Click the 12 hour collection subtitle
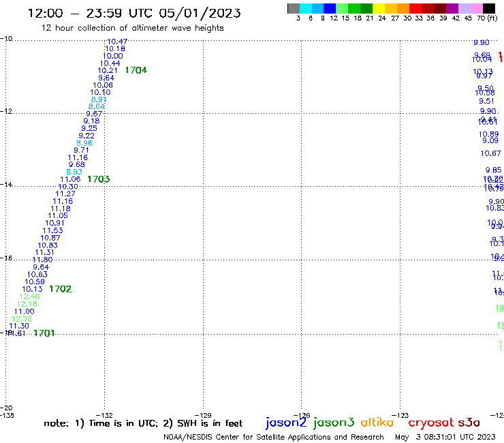 click(x=132, y=28)
